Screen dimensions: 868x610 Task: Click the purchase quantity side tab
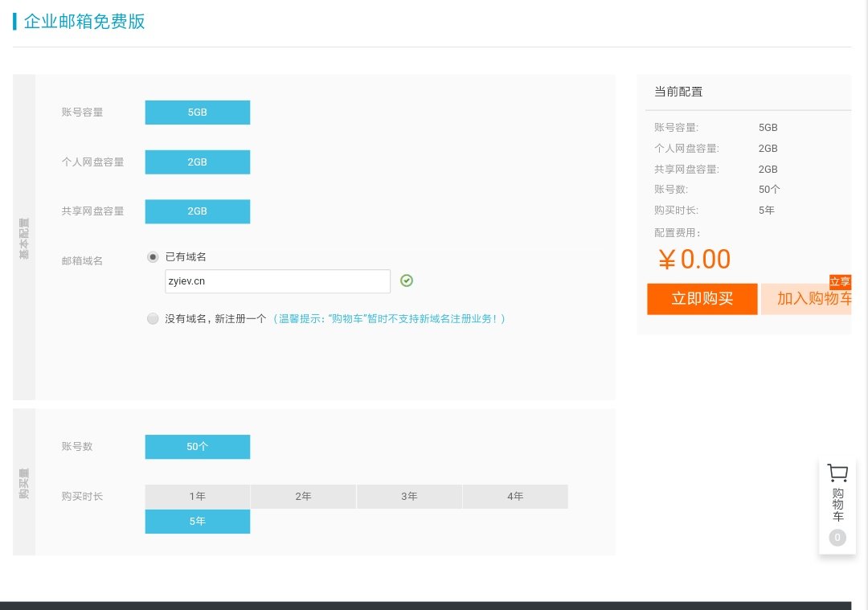pos(24,482)
